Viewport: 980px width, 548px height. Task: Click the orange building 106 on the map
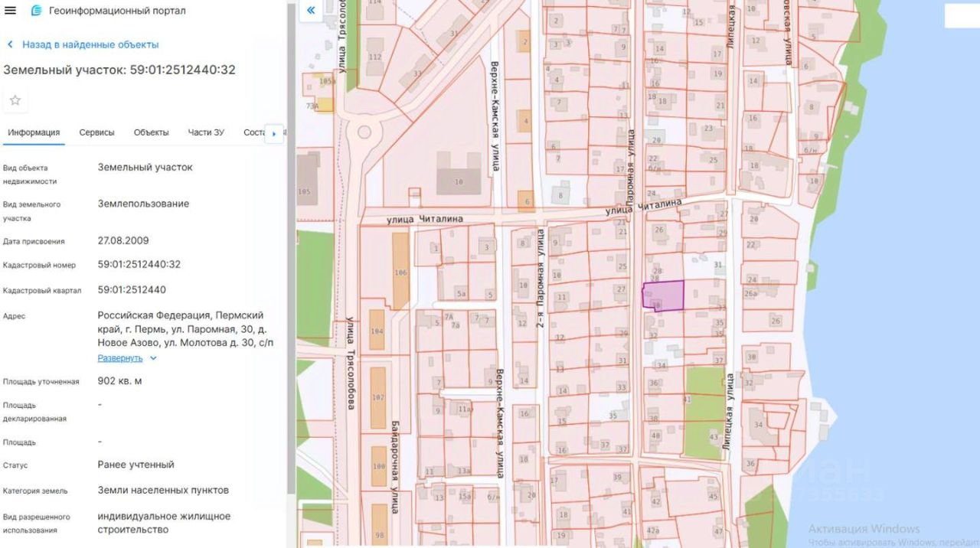[x=400, y=270]
